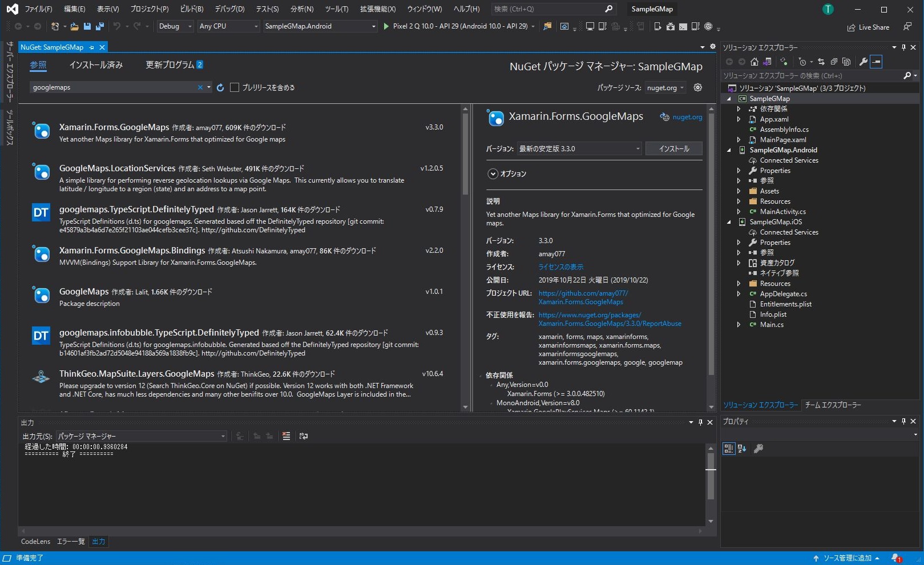Image resolution: width=924 pixels, height=565 pixels.
Task: Click the Home icon in Solution Explorer toolbar
Action: point(753,62)
